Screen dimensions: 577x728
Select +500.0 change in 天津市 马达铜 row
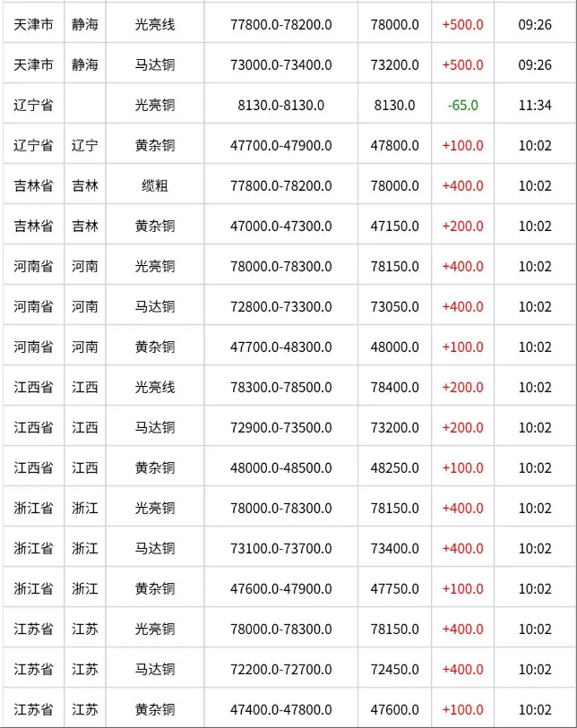[462, 64]
